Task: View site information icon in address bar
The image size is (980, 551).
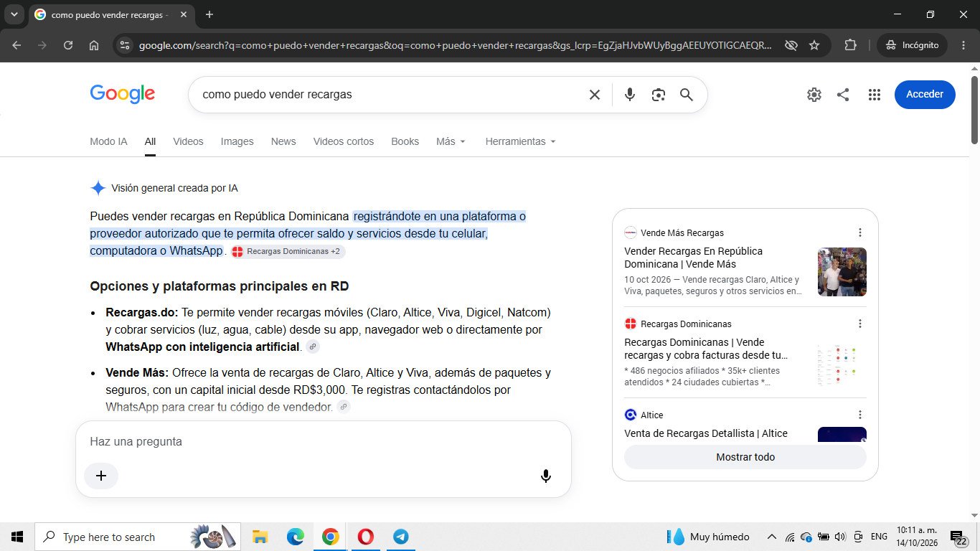Action: (x=124, y=45)
